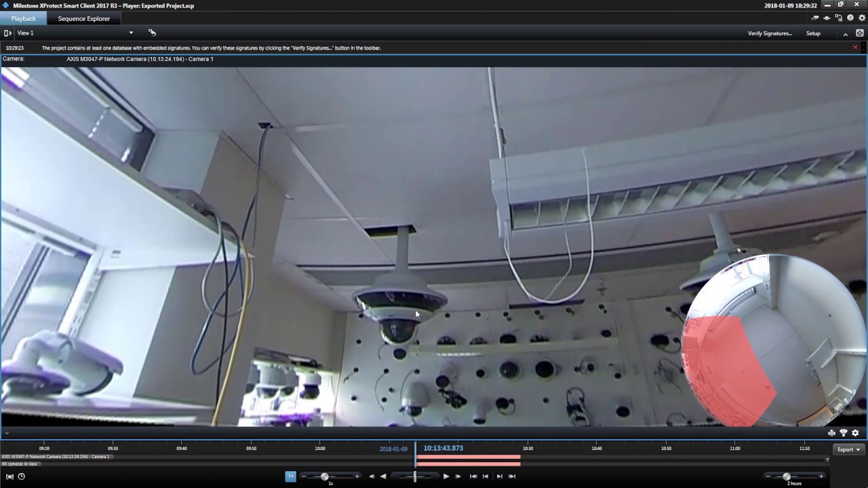Toggle the side pane show/hide icon
The width and height of the screenshot is (868, 488).
click(x=7, y=33)
